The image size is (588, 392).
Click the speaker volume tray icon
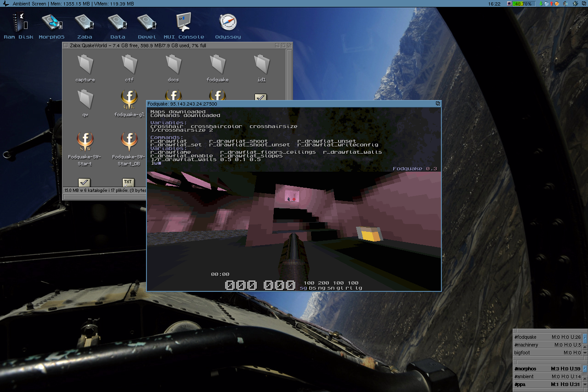pyautogui.click(x=565, y=4)
